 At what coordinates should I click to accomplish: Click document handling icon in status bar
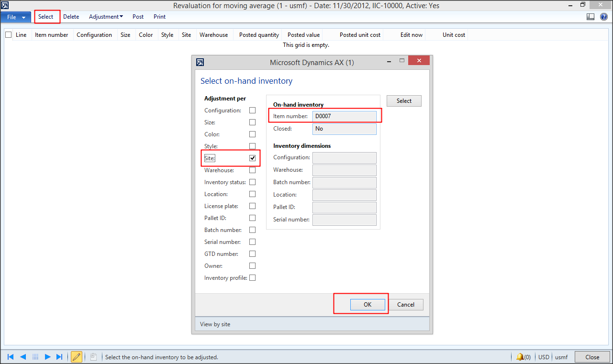pos(94,357)
